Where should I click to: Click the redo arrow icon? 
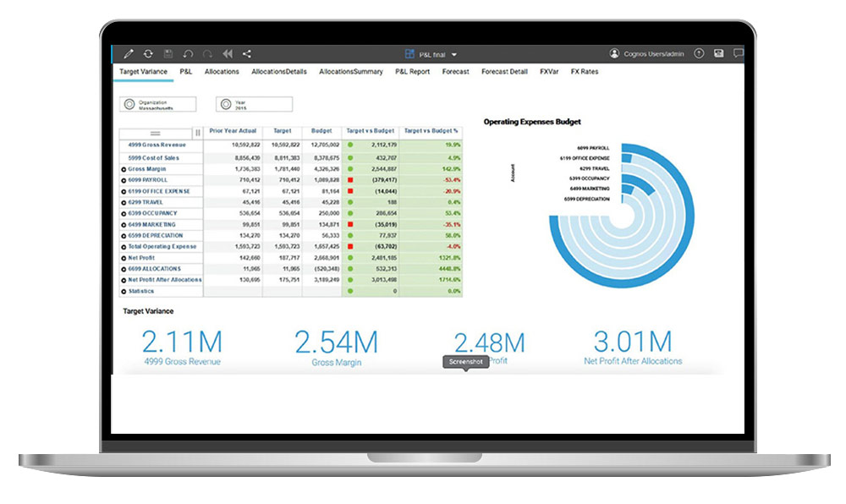click(x=207, y=54)
